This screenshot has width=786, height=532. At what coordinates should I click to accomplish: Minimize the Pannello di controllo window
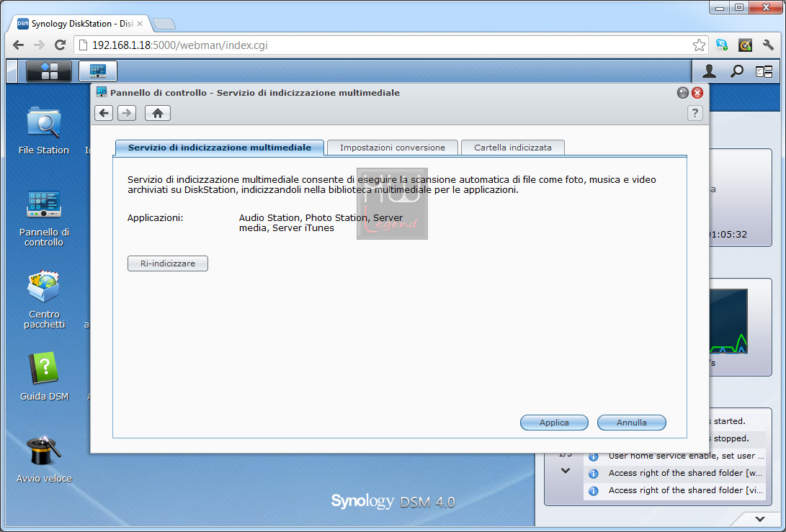[683, 93]
